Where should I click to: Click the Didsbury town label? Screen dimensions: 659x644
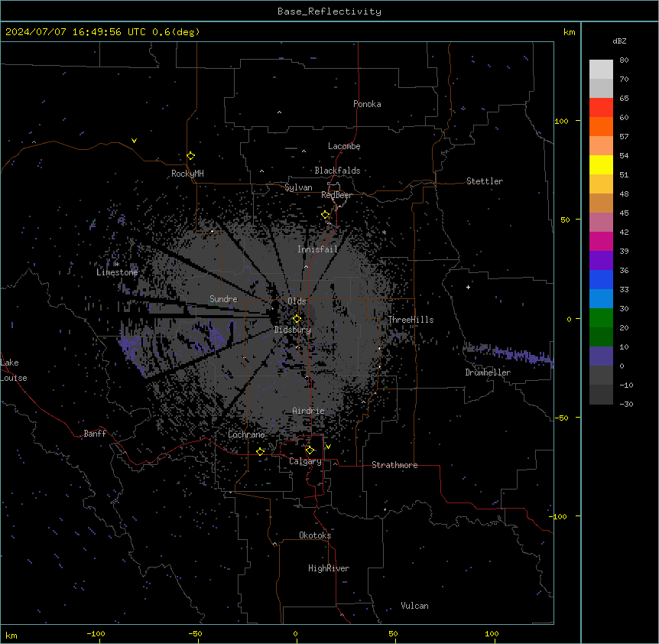[293, 330]
